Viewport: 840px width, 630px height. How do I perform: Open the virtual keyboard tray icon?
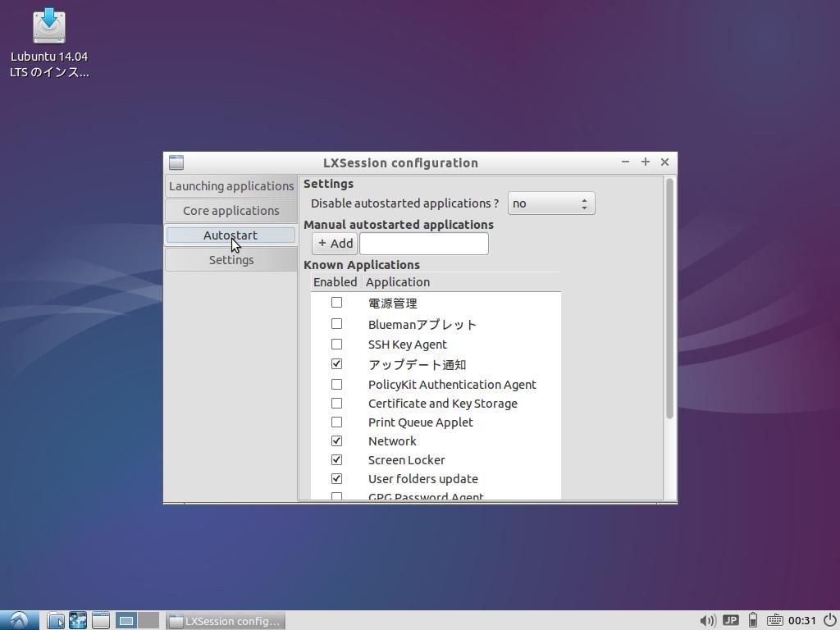774,621
